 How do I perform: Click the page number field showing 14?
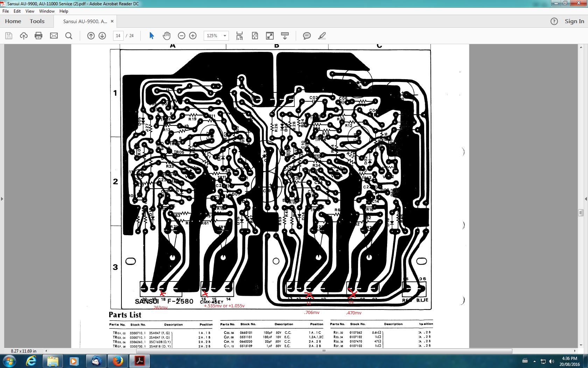click(x=118, y=36)
